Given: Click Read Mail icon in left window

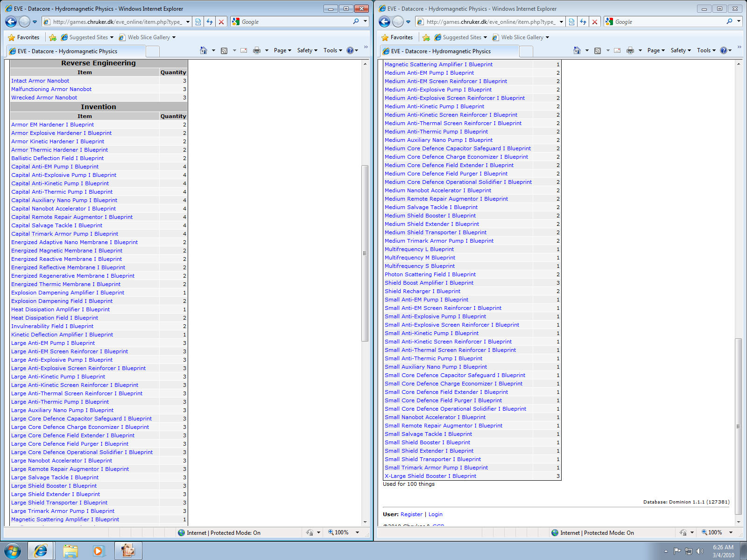Looking at the screenshot, I should tap(244, 50).
